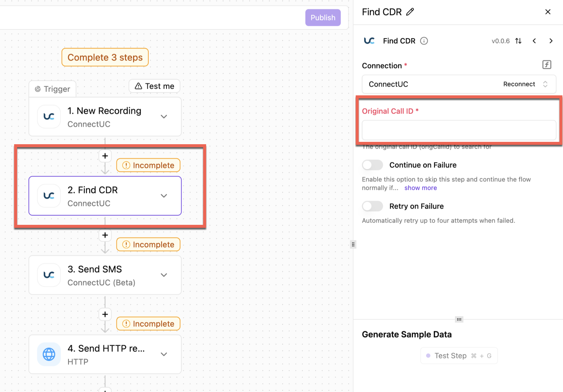The height and width of the screenshot is (392, 563).
Task: Click the ConnectUC logo in the panel header
Action: (x=369, y=41)
